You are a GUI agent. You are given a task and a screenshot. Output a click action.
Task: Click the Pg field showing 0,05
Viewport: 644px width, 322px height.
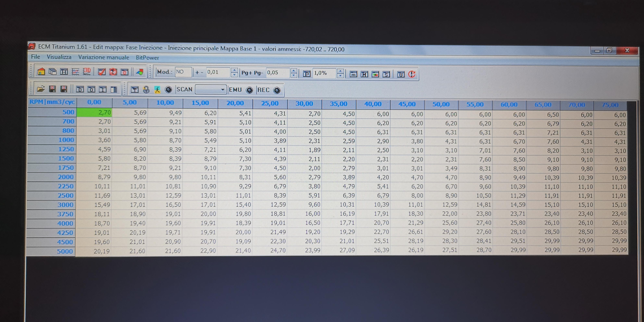pyautogui.click(x=278, y=73)
